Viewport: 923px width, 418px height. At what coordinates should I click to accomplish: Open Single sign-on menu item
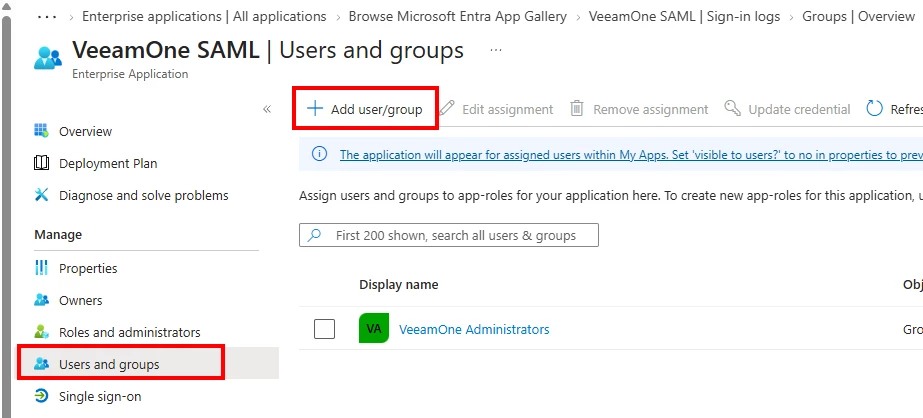coord(100,396)
